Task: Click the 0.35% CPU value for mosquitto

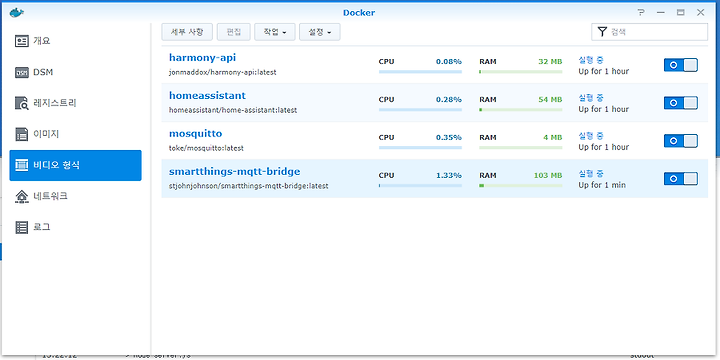Action: click(449, 137)
